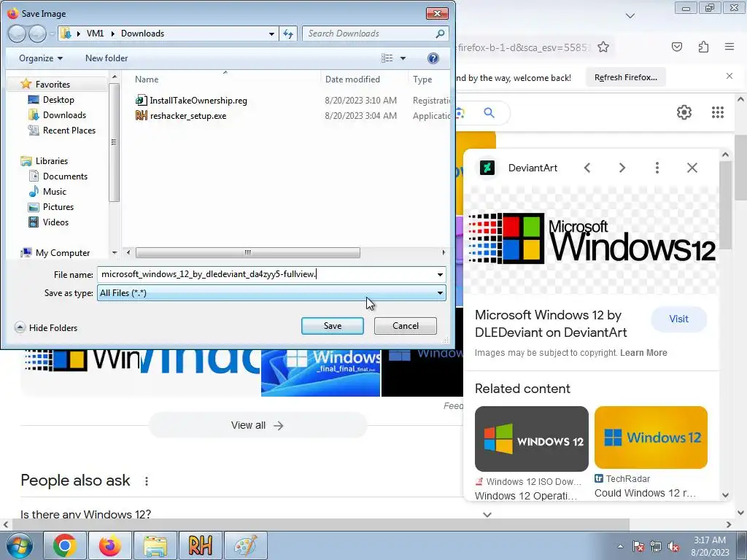This screenshot has width=747, height=560.
Task: Click into the File name text field
Action: pos(266,274)
